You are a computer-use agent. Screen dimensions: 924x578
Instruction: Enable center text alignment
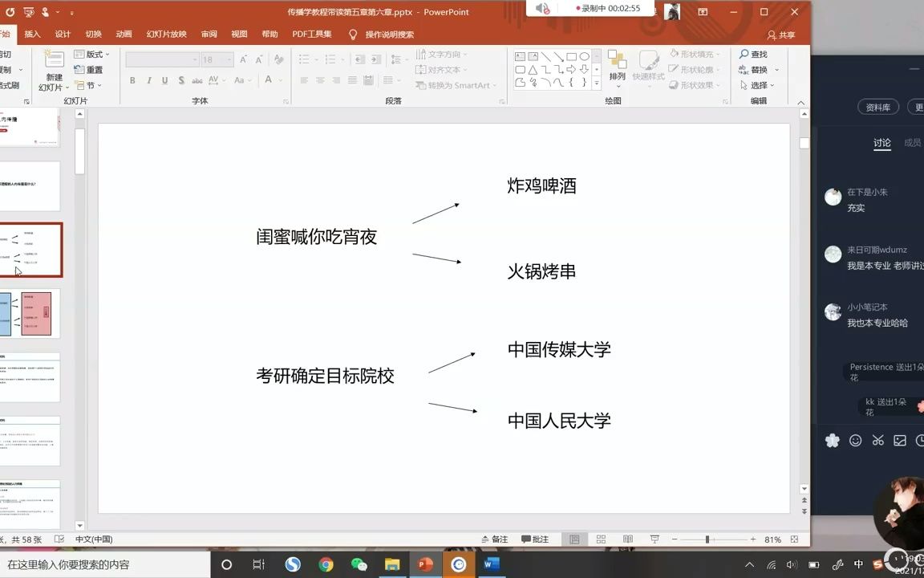coord(320,80)
